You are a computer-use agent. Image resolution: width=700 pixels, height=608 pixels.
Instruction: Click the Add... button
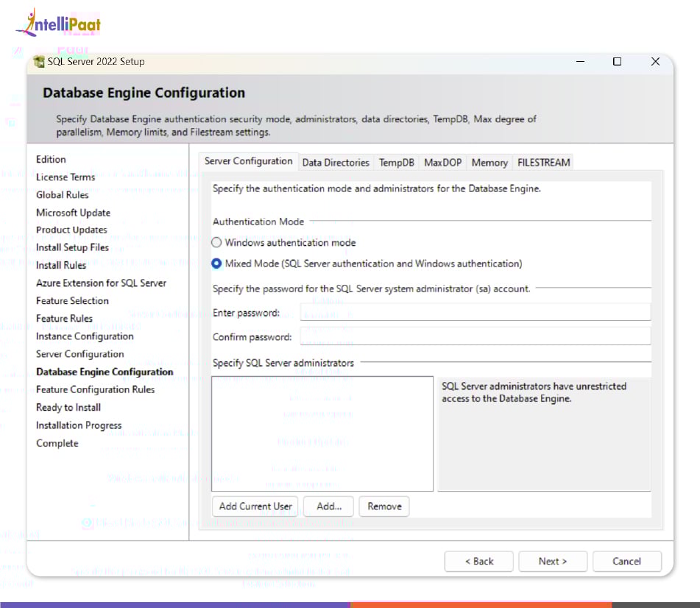[x=328, y=506]
